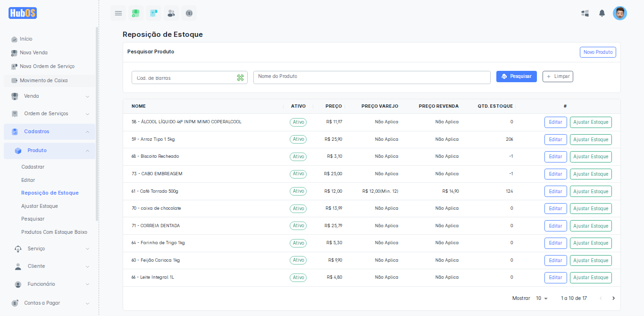This screenshot has height=316, width=644.
Task: Click the blue new service order shortcut icon
Action: tap(153, 13)
